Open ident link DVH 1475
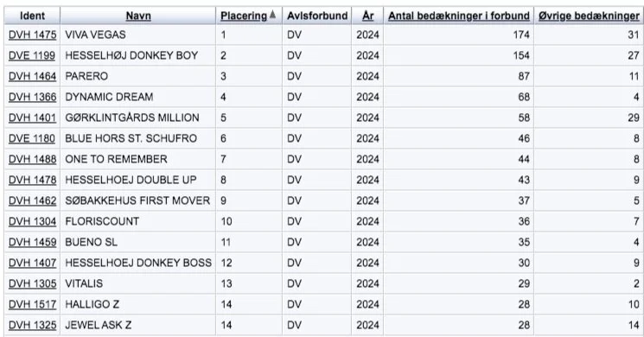Viewport: 644px width, 337px height. 33,35
